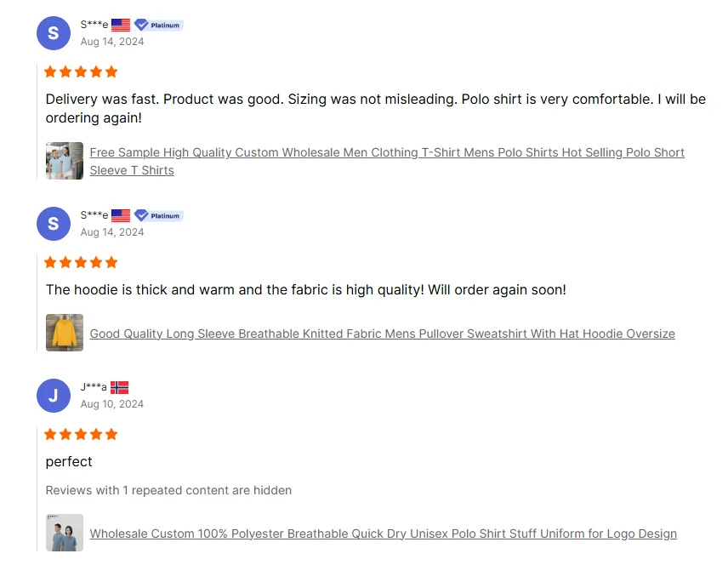
Task: Click the Norway flag next to J***a
Action: tap(119, 388)
